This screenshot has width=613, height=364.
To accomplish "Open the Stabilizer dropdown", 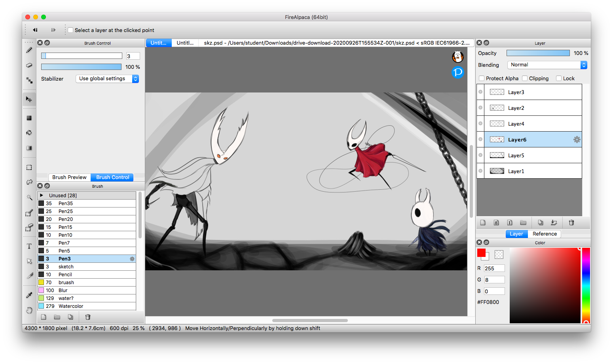I will click(107, 79).
